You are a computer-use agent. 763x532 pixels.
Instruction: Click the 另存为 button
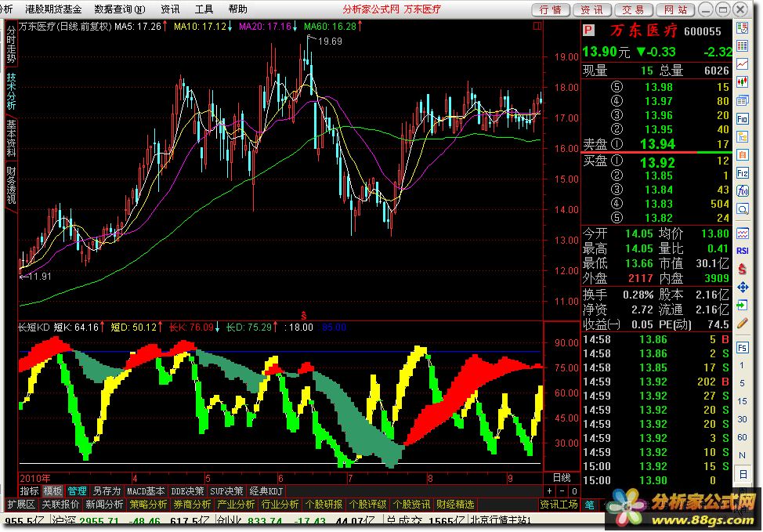[x=107, y=491]
